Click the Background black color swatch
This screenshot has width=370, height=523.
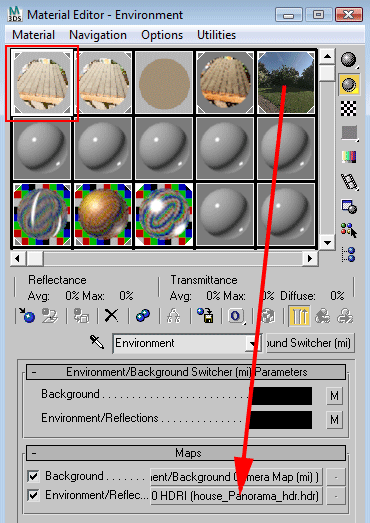(281, 396)
